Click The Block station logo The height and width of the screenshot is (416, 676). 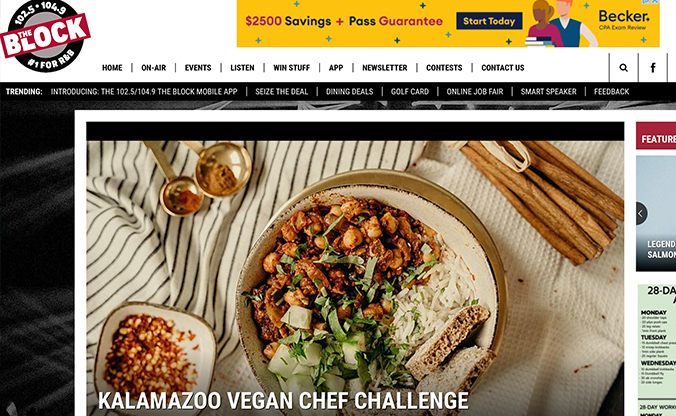click(45, 36)
